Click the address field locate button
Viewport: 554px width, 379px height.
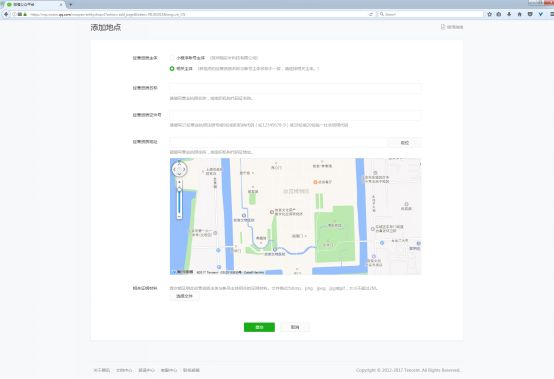405,143
